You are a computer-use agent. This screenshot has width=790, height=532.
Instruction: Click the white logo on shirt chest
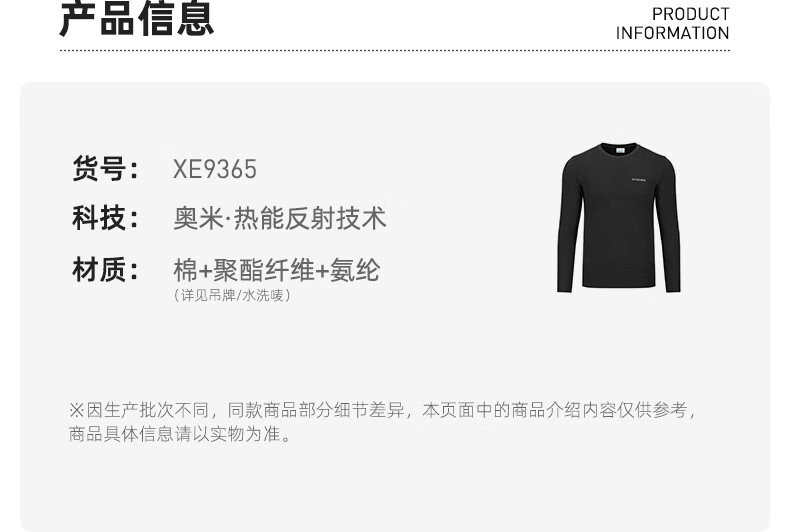click(x=638, y=179)
